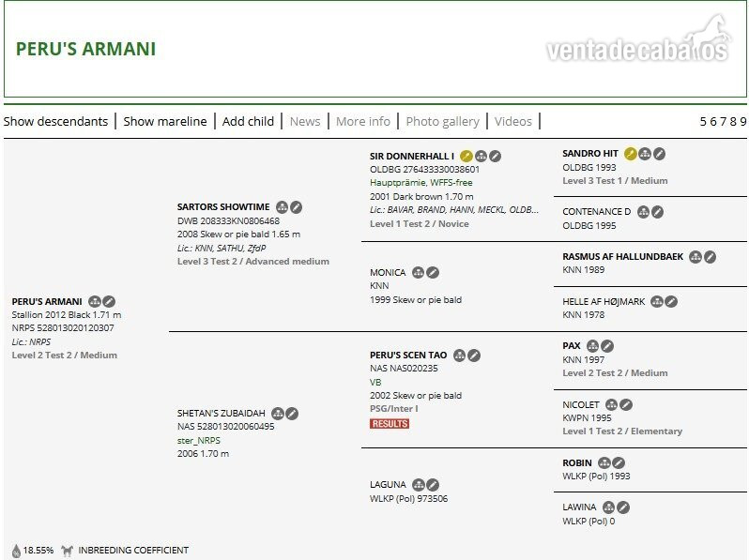This screenshot has width=749, height=560.
Task: Open the pedigree icon for Peru's Scen Tao
Action: [x=460, y=356]
